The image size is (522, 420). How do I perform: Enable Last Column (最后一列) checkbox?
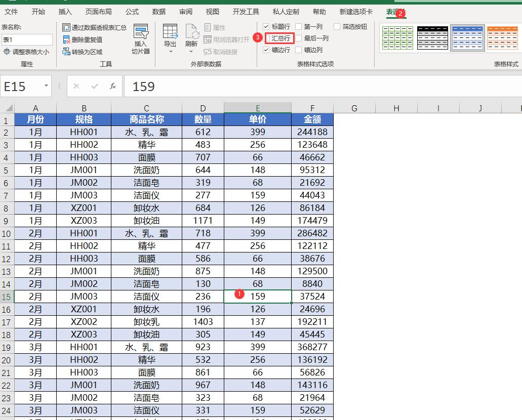pos(298,38)
